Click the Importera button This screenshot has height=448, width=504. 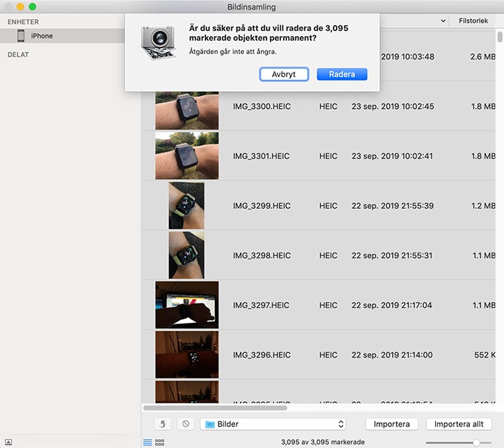tap(393, 424)
